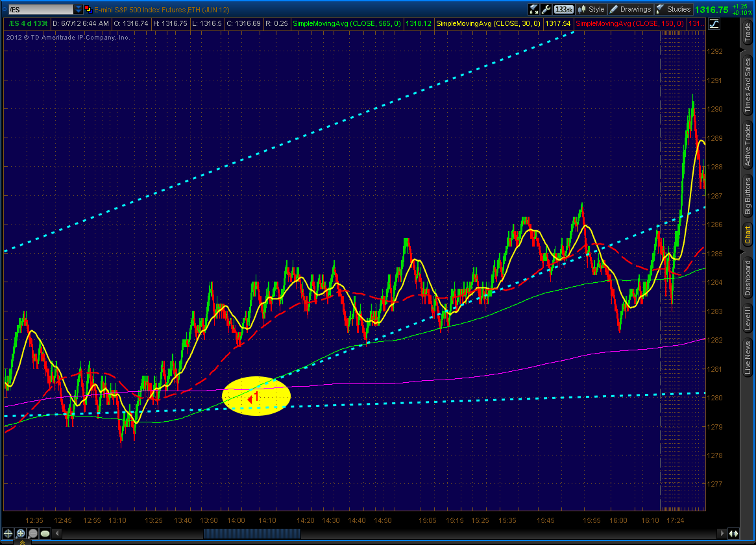
Task: Click the O: 1316.74 value
Action: point(131,23)
